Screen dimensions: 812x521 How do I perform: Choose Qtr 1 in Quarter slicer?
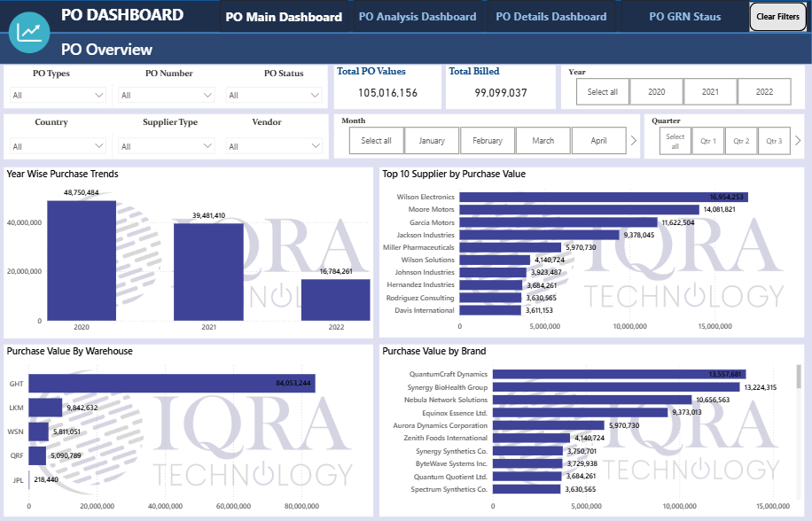(x=708, y=141)
